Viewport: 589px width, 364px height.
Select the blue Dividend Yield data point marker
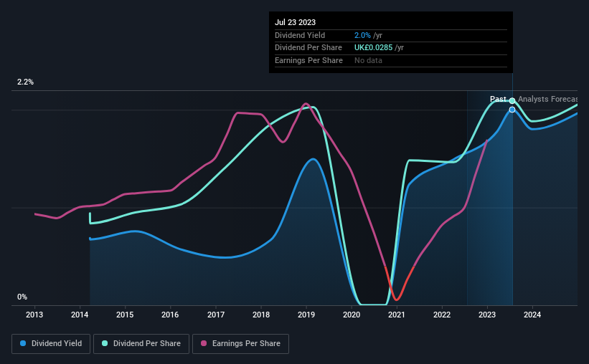click(512, 110)
